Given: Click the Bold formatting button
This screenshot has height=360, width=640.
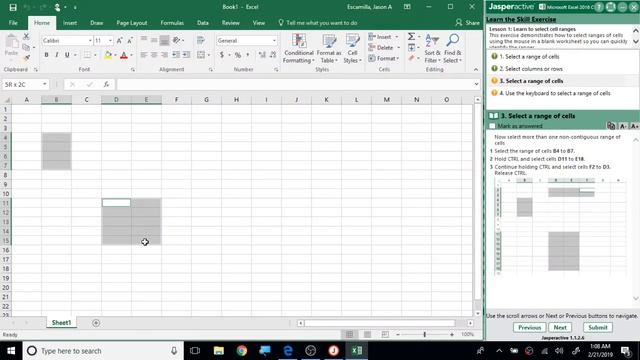Looking at the screenshot, I should pyautogui.click(x=46, y=55).
